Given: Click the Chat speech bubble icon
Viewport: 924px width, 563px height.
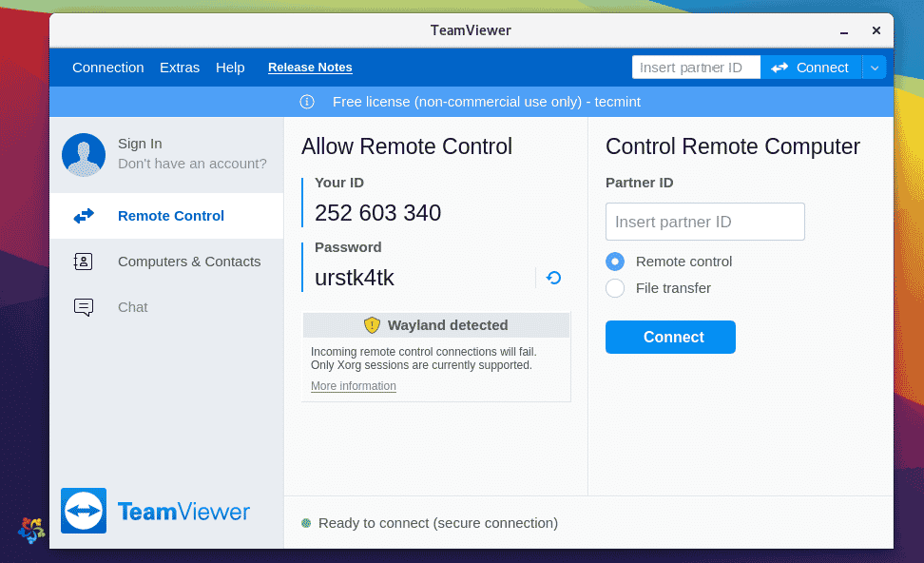Looking at the screenshot, I should (x=84, y=307).
